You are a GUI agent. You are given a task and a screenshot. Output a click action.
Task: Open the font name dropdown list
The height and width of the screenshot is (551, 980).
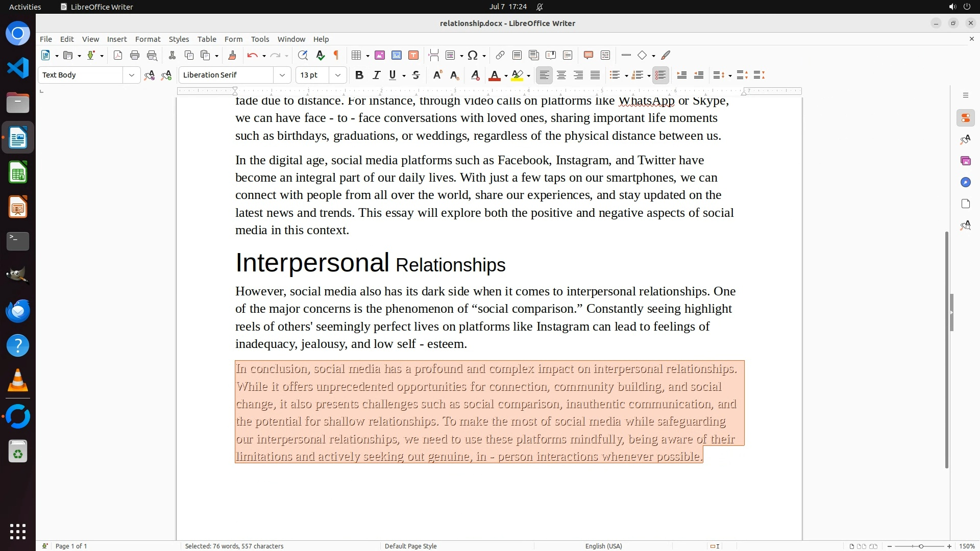tap(282, 76)
